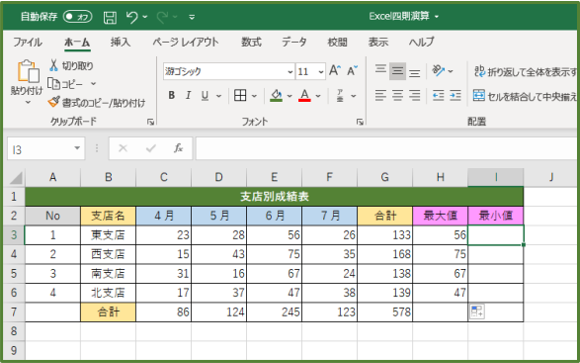Center text horizontally
Image resolution: width=580 pixels, height=363 pixels.
397,95
